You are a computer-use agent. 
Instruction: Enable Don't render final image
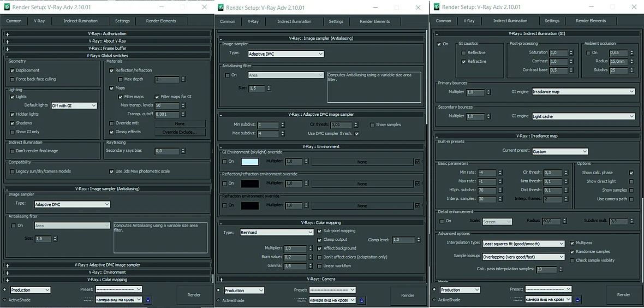(13, 151)
